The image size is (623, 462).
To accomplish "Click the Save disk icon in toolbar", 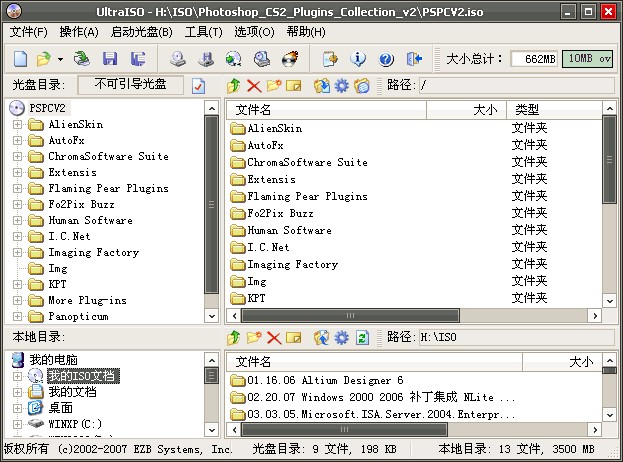I will [111, 60].
